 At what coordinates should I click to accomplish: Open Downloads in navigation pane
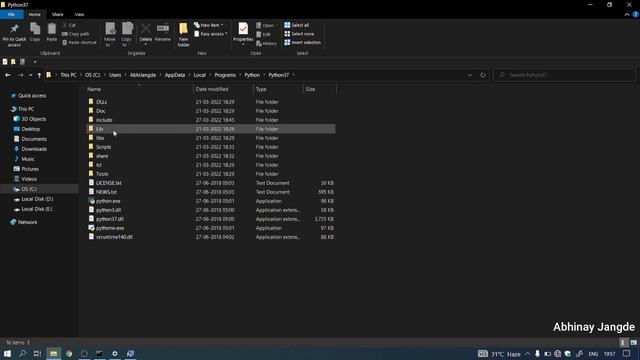pos(34,149)
